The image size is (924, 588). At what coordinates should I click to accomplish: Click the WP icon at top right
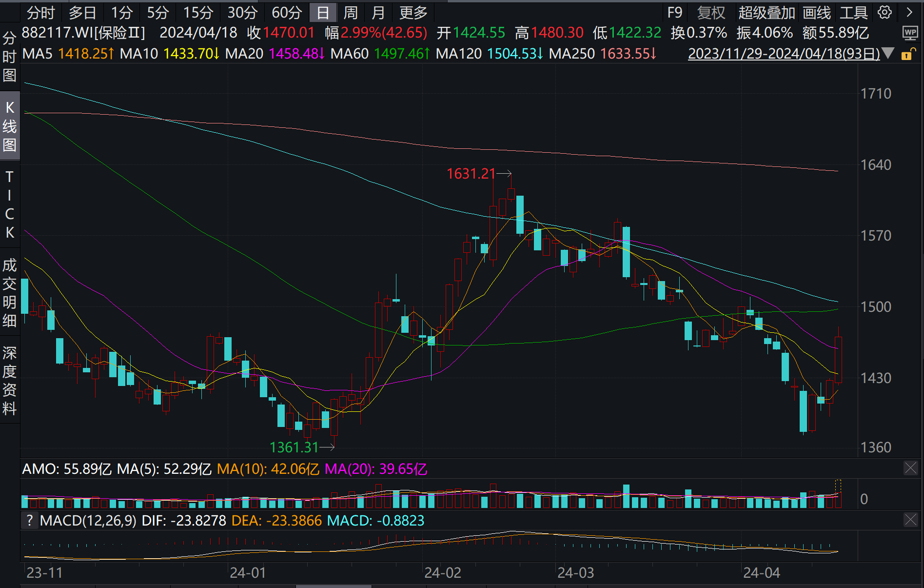pos(910,33)
